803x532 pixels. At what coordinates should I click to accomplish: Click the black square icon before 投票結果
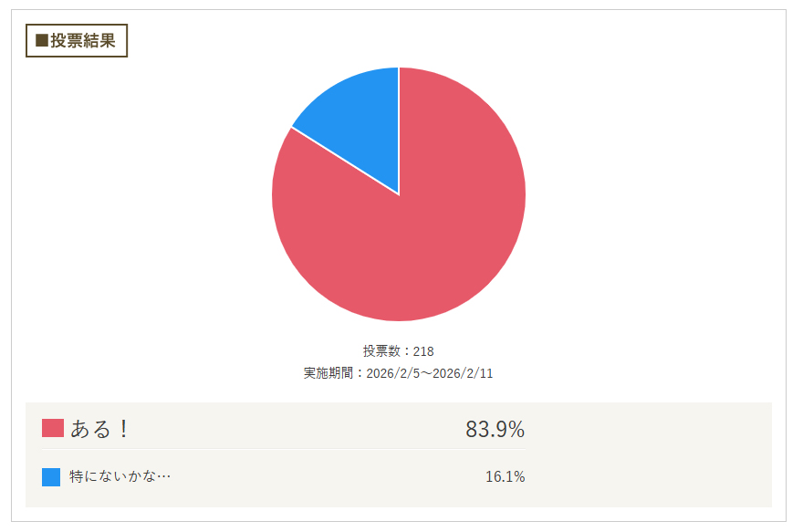(x=41, y=41)
